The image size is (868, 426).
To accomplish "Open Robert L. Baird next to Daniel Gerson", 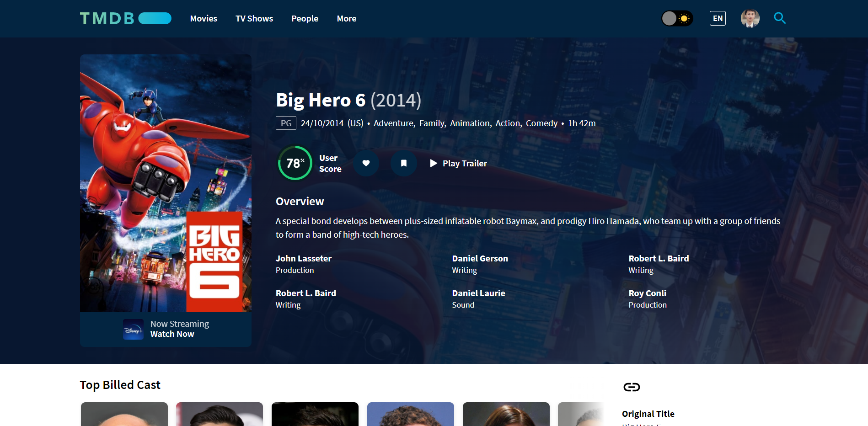I will point(659,259).
